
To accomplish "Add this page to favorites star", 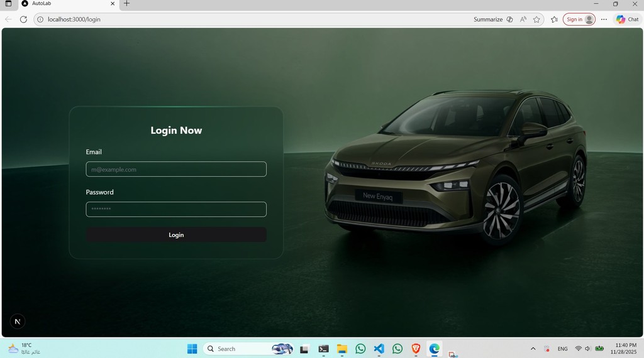I will tap(536, 19).
